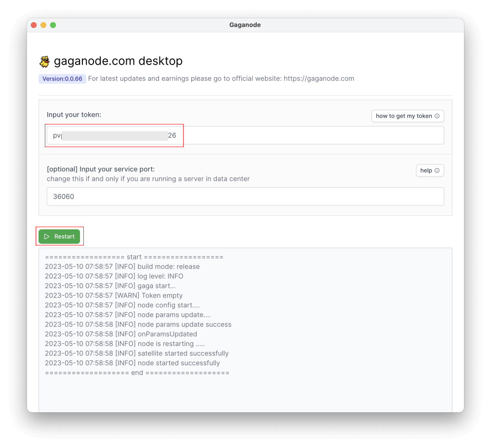Maximize the Gaganode window
Screen dimensions: 491x448
click(53, 25)
